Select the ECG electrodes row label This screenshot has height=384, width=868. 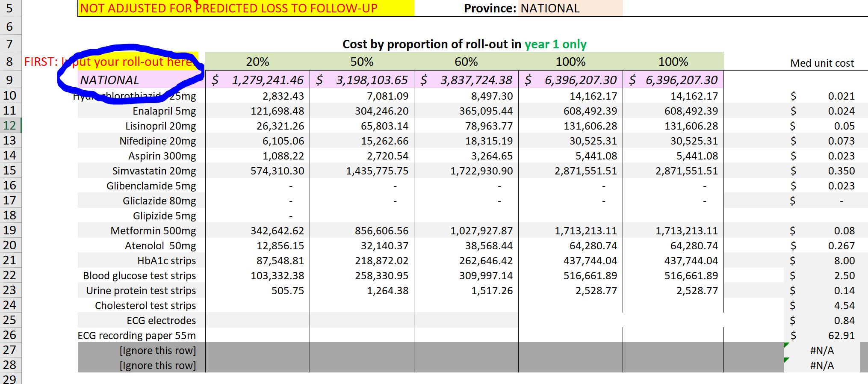[161, 321]
